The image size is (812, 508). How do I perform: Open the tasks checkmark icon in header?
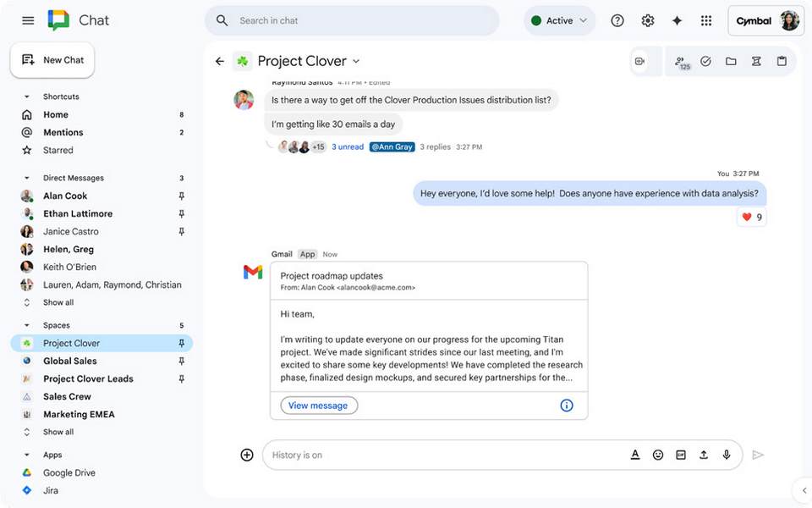[705, 61]
